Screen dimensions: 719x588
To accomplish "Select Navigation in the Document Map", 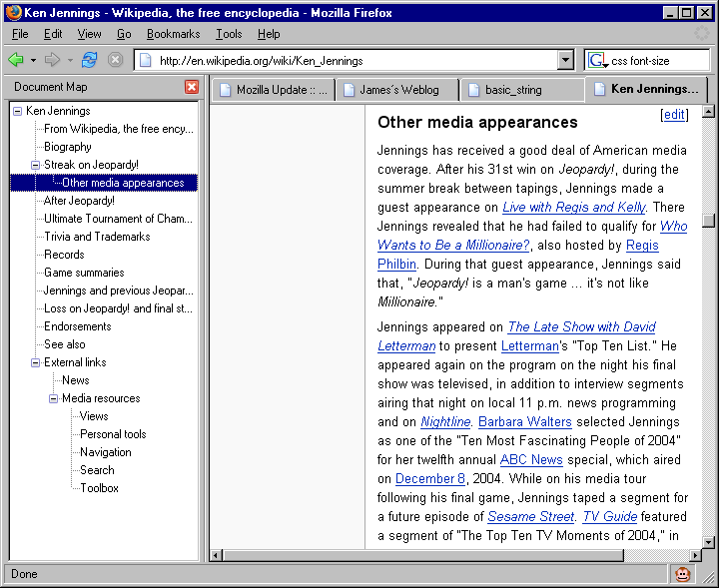I will (106, 452).
